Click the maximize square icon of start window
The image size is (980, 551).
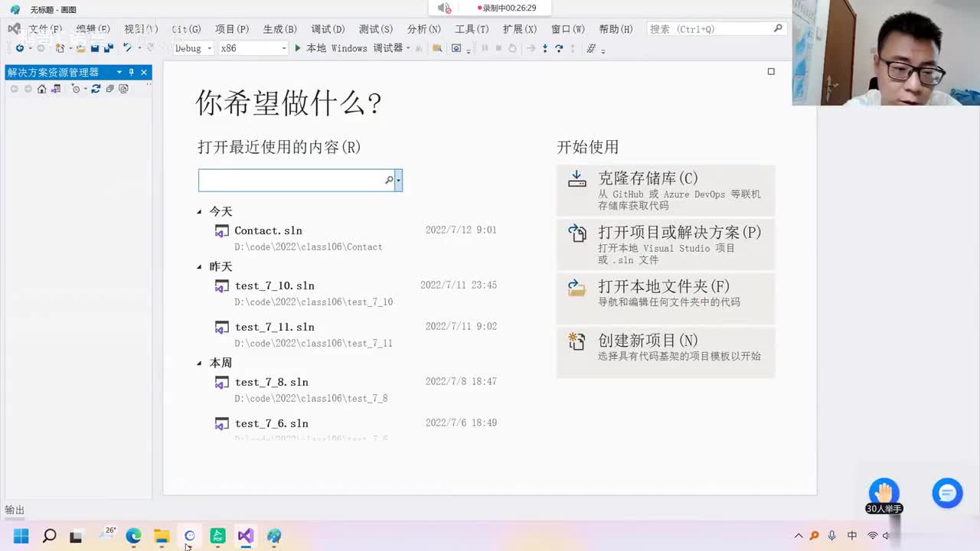click(771, 71)
